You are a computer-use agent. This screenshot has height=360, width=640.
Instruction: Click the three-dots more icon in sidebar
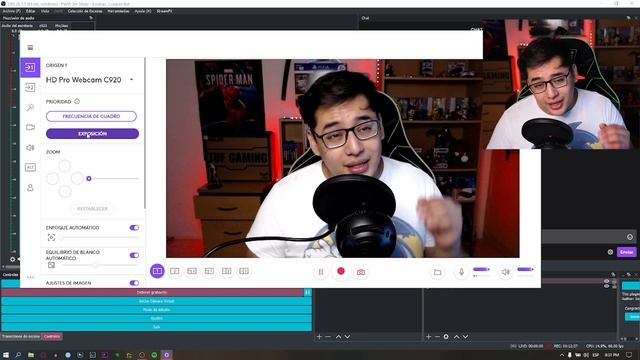[30, 277]
